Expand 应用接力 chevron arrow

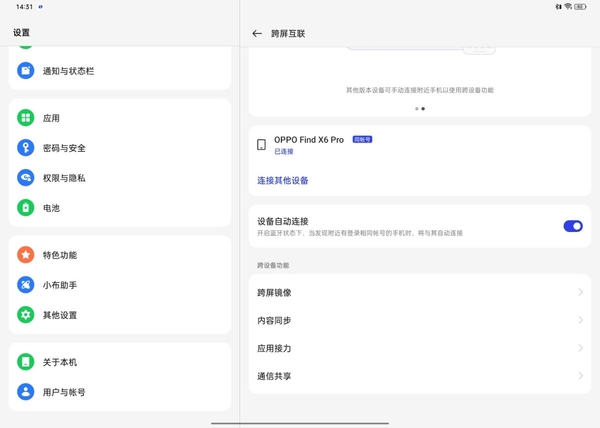point(580,349)
